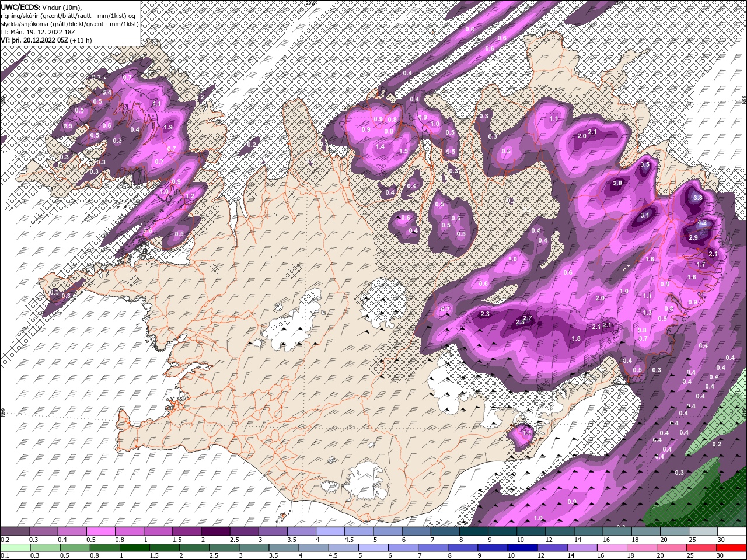Image resolution: width=747 pixels, height=560 pixels.
Task: Click the 2.8 precipitation value on the map
Action: coord(618,183)
